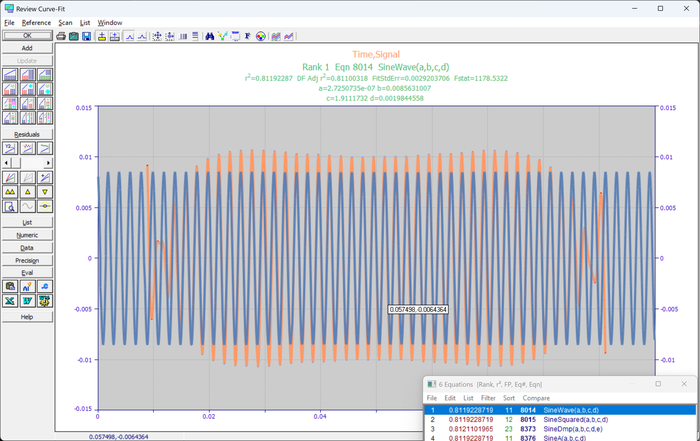Click the Residuals button
This screenshot has height=441, width=700.
(27, 134)
